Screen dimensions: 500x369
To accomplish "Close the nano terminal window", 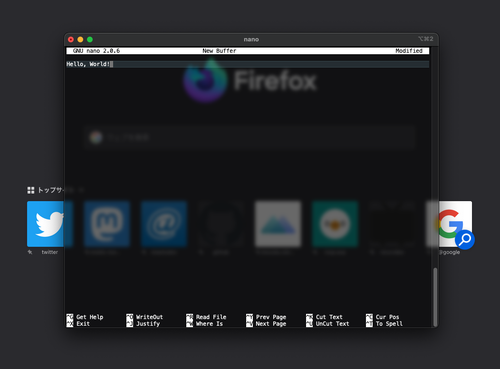I will tap(71, 39).
